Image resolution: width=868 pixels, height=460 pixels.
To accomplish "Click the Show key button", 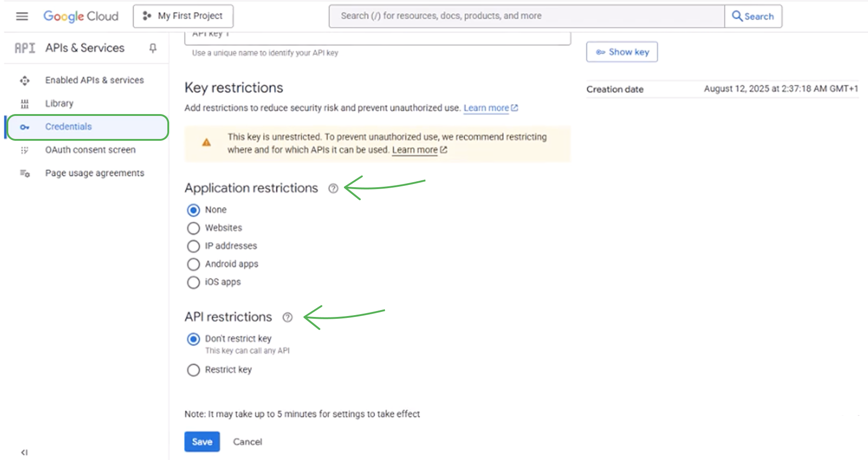I will [x=622, y=52].
